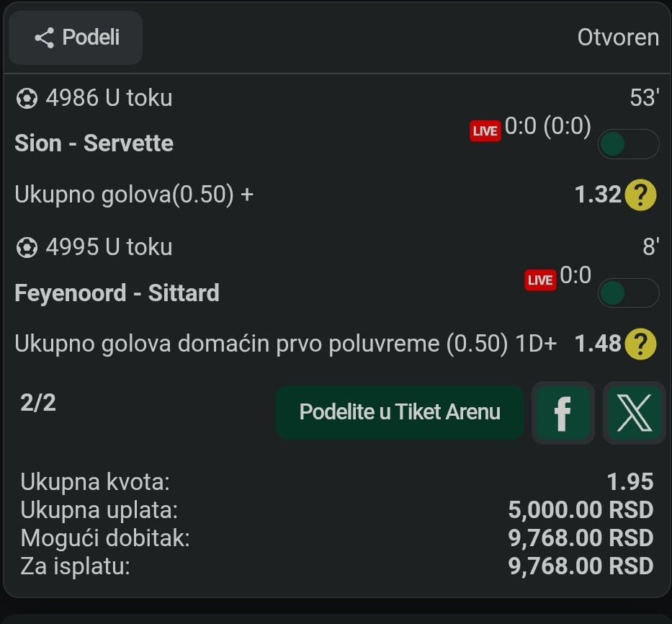Image resolution: width=672 pixels, height=624 pixels.
Task: Toggle the switch for Sion - Servette
Action: pos(628,144)
